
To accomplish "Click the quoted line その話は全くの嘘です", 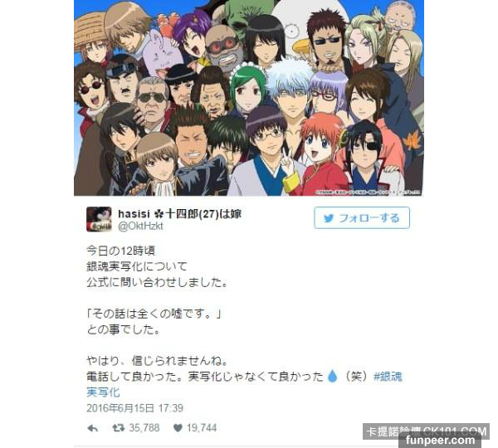I will 154,314.
